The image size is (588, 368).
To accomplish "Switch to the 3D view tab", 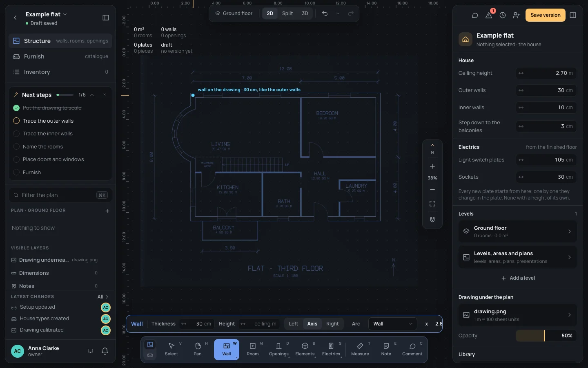I will [305, 13].
